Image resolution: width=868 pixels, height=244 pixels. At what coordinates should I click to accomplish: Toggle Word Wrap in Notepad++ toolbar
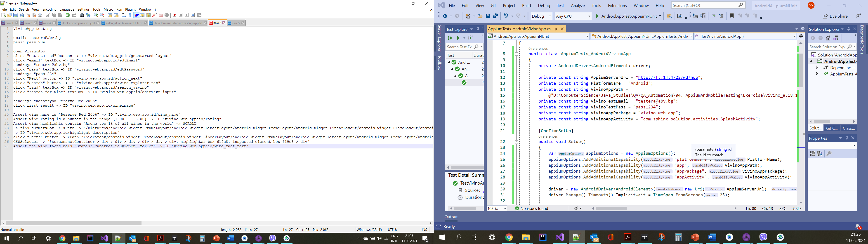[x=124, y=15]
